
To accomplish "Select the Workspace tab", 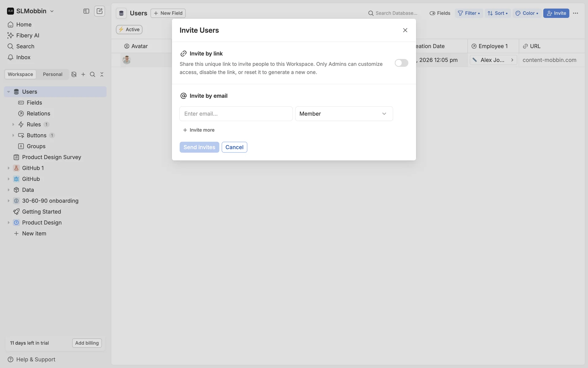I will point(20,74).
